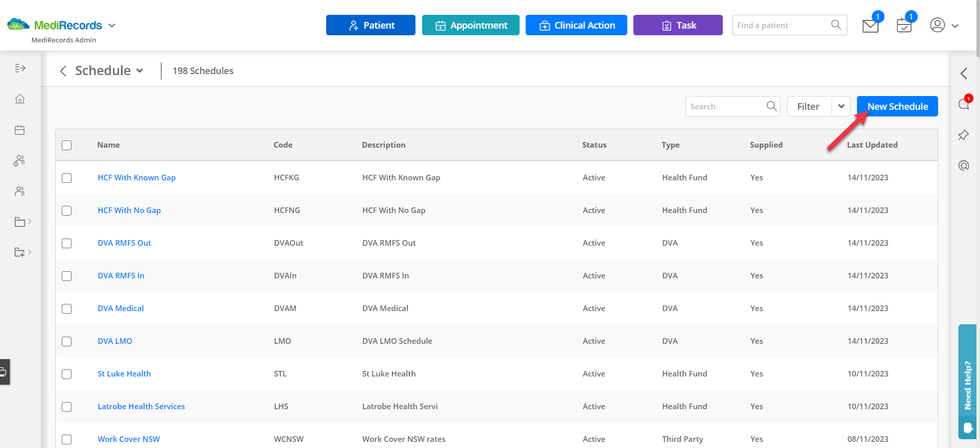Collapse right panel with chevron arrow
980x448 pixels.
(964, 74)
